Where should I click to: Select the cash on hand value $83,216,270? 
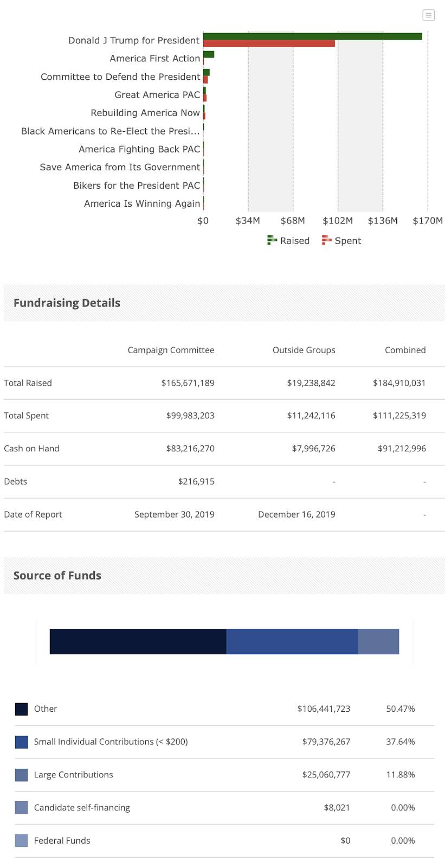tap(190, 449)
